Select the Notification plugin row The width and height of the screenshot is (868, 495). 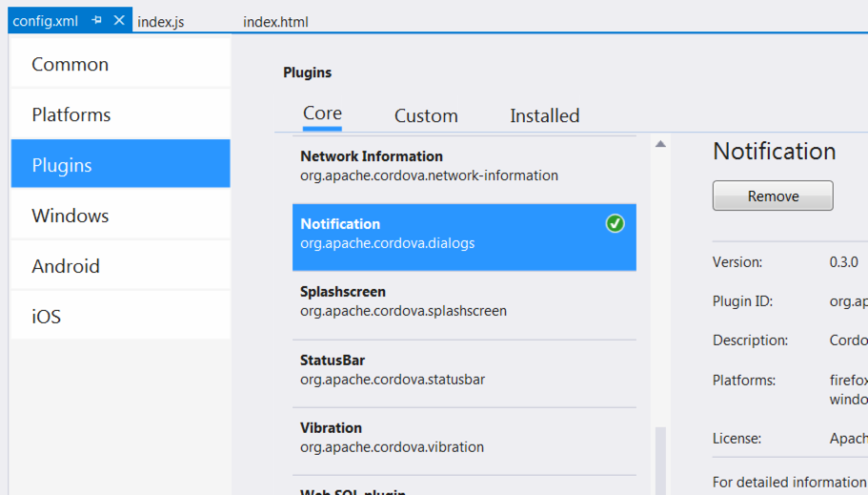click(x=464, y=237)
